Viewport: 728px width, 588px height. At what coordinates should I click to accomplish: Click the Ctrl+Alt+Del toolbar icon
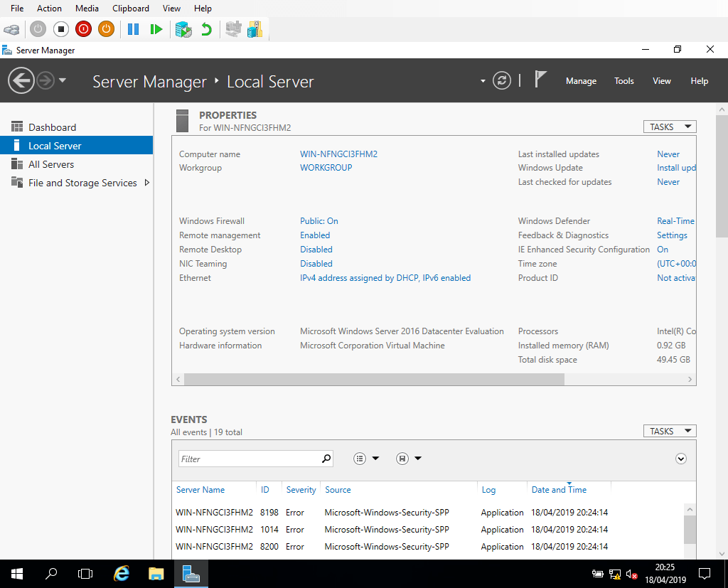tap(11, 30)
